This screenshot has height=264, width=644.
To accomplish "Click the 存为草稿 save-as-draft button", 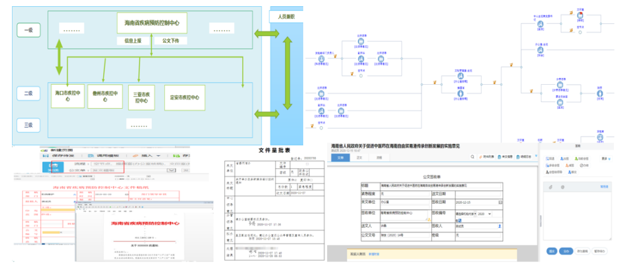I will pos(583,251).
